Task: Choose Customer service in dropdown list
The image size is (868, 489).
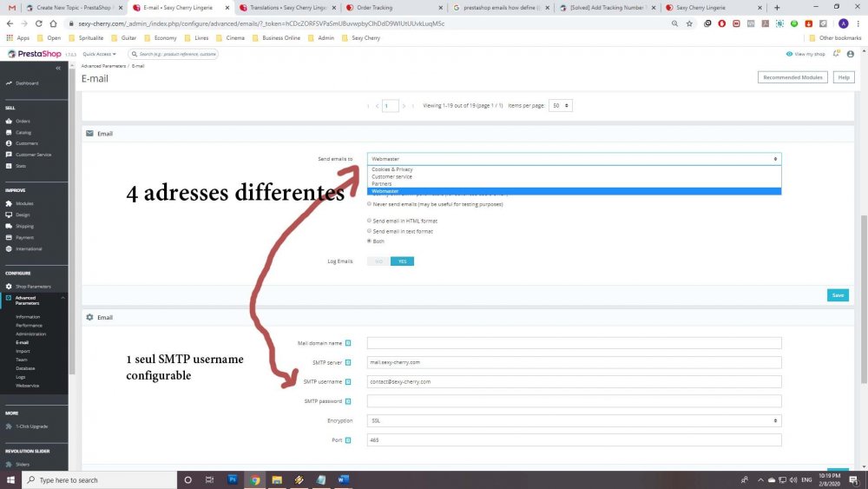Action: [x=574, y=176]
